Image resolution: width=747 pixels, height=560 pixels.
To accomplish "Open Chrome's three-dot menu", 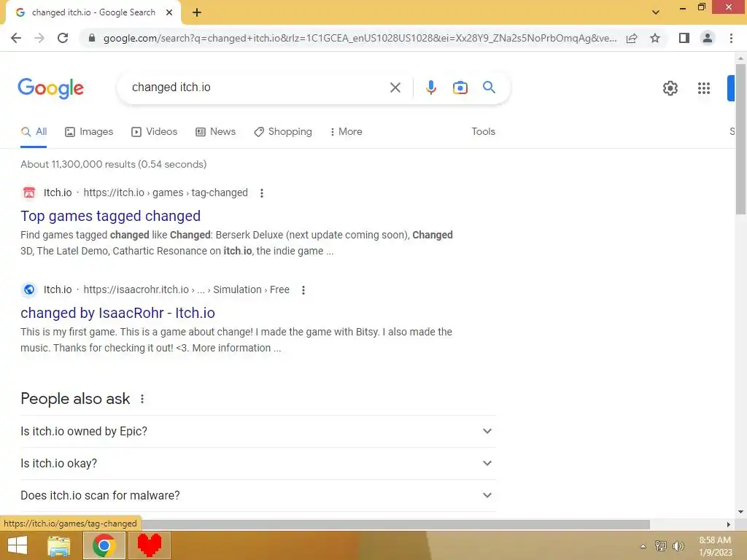I will point(731,38).
